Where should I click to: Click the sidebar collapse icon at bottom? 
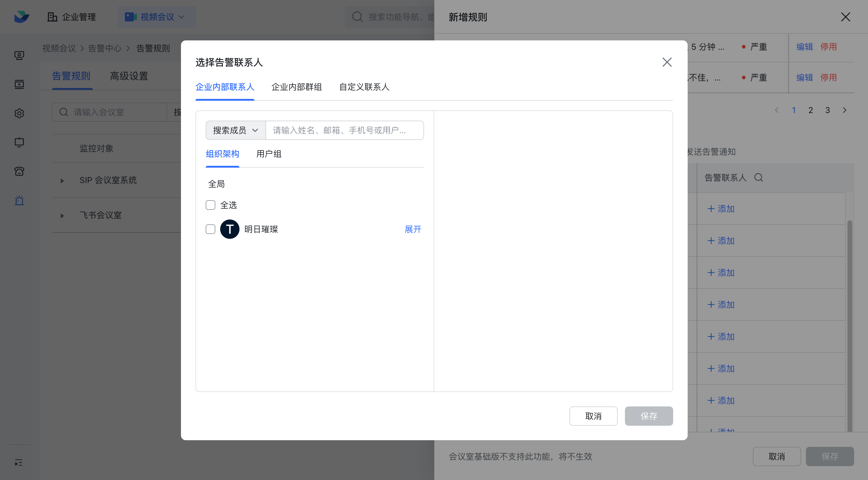pos(18,463)
